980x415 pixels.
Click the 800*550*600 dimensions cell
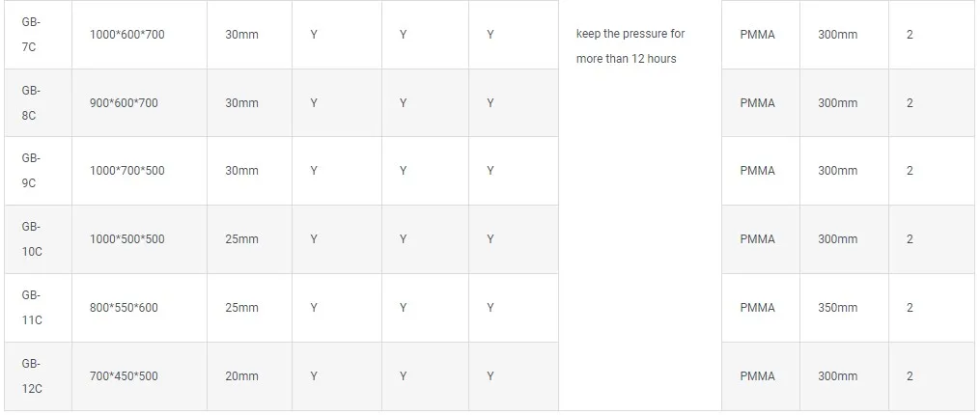pos(123,308)
